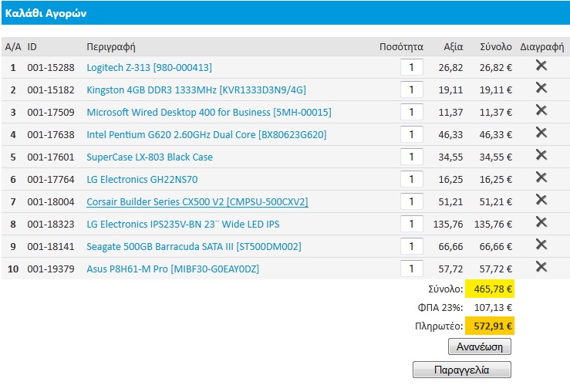Delete Microsoft Wired Desktop 400 item
Viewport: 570px width, 392px height.
click(541, 110)
